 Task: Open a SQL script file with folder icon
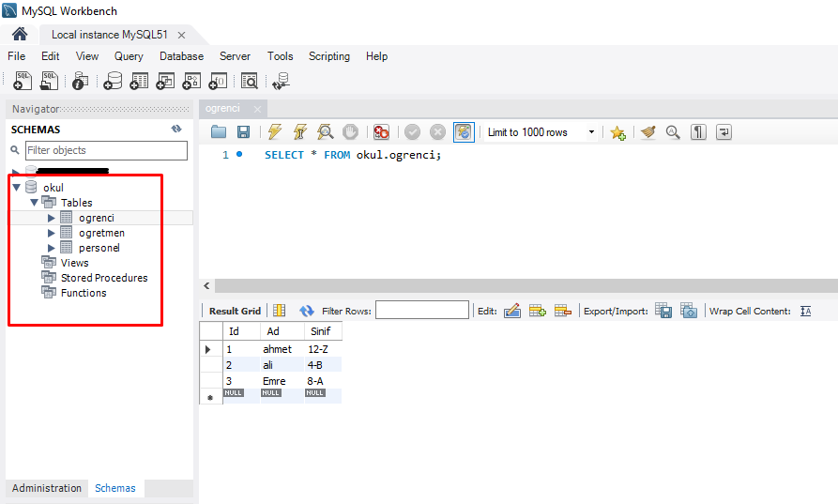[x=219, y=132]
